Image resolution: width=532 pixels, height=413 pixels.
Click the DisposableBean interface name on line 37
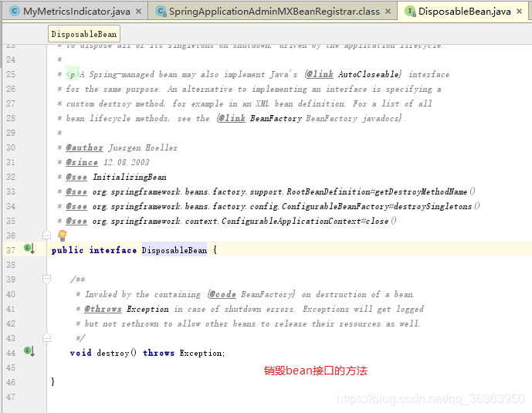point(175,250)
